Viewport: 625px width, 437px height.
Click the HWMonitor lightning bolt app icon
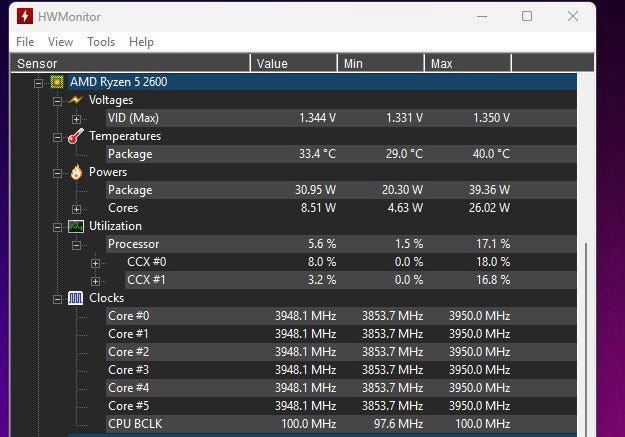point(25,16)
